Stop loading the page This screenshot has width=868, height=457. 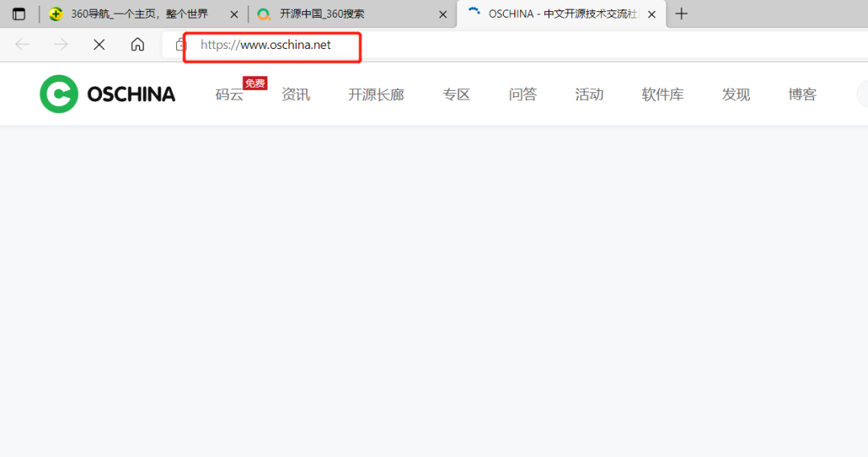(99, 44)
